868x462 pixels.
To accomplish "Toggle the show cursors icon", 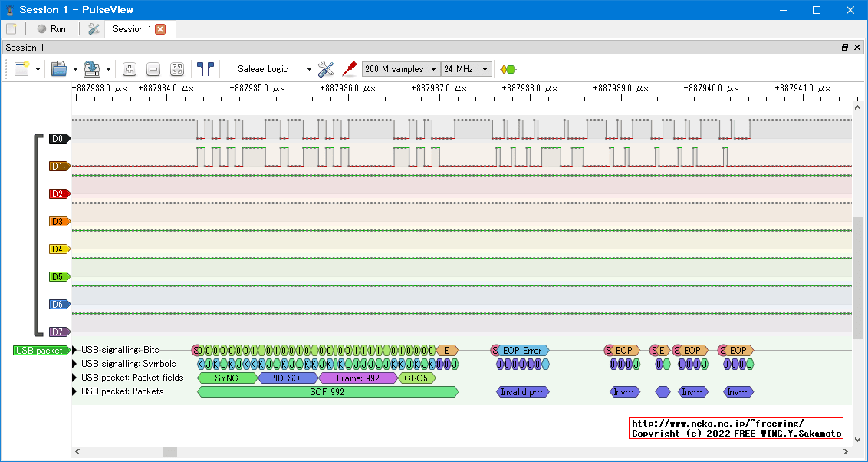I will point(205,69).
